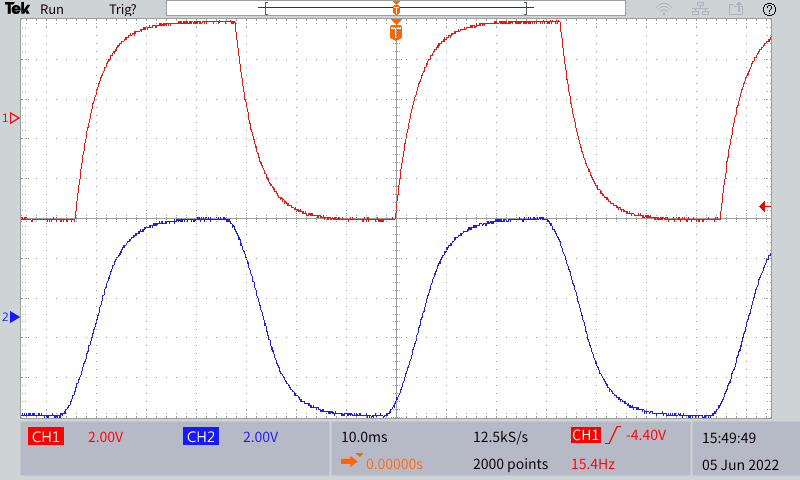Select the channel 2 ground reference marker
Viewport: 800px width, 480px height.
pos(12,317)
